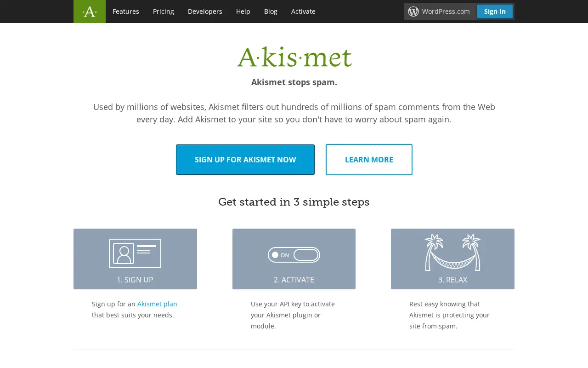
Task: Click the large Akismet wordmark logo
Action: point(294,57)
